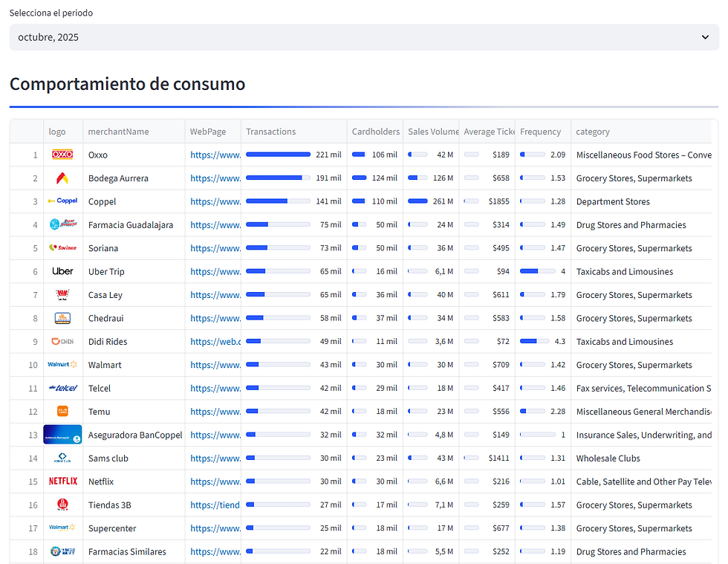Open the Netflix web page link
The height and width of the screenshot is (564, 728).
pos(215,482)
